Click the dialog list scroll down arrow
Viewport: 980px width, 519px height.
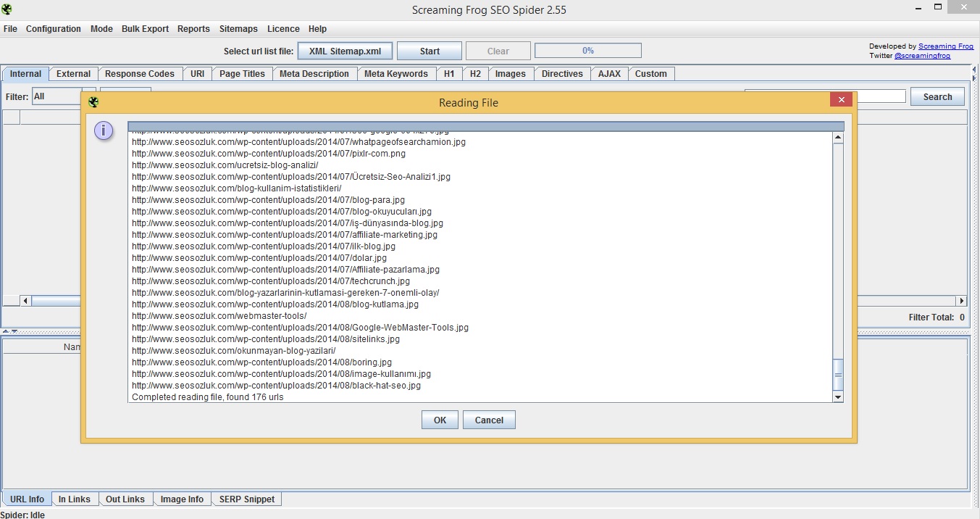coord(838,396)
